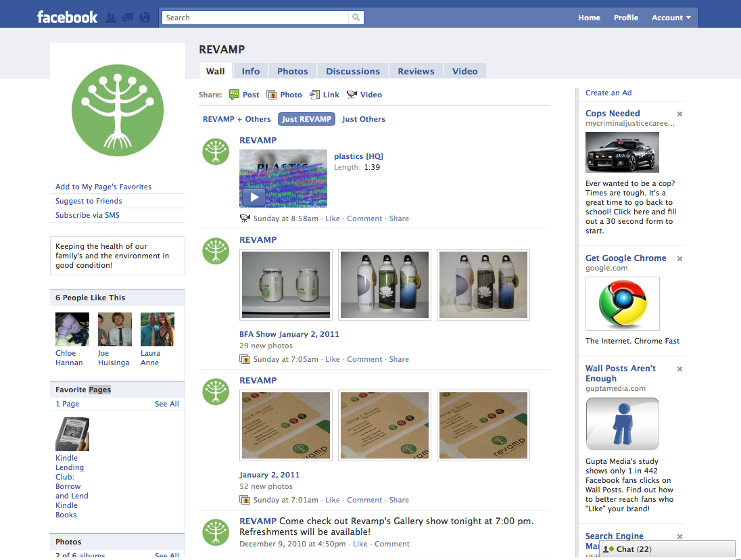Share the plastics video post
The width and height of the screenshot is (741, 560).
point(399,218)
